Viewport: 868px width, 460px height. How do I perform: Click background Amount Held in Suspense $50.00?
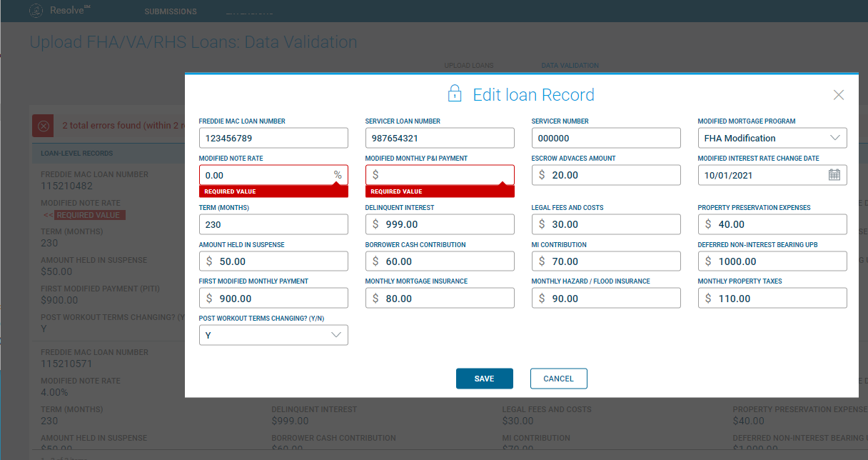tap(56, 271)
